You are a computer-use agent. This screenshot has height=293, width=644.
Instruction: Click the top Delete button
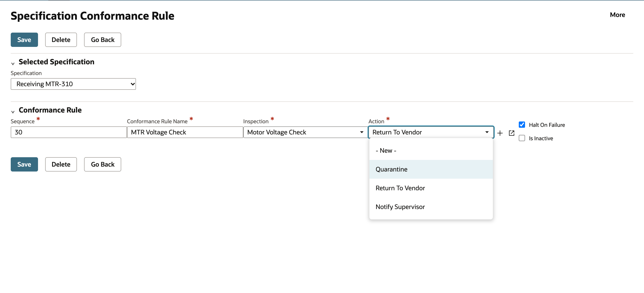pos(61,40)
